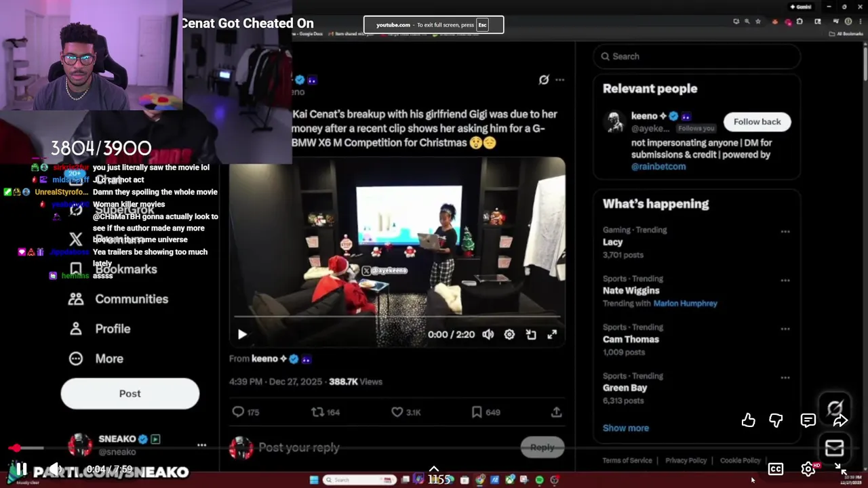Click Show more under trends

coord(626,428)
